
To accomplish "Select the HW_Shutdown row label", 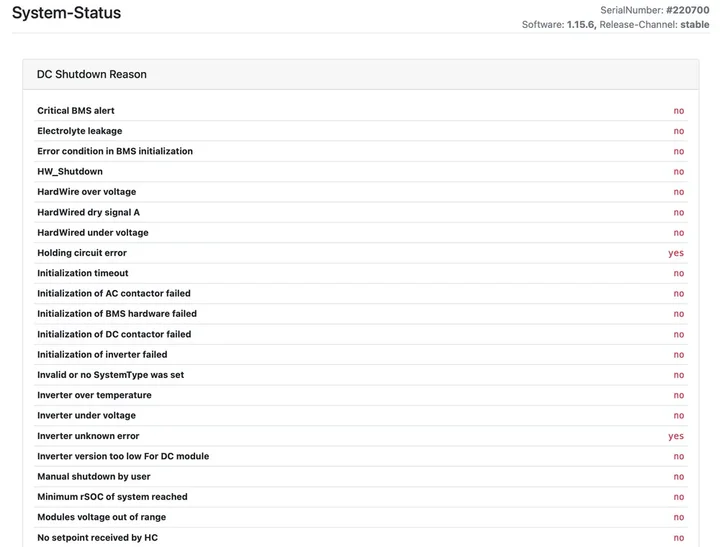I will [70, 172].
